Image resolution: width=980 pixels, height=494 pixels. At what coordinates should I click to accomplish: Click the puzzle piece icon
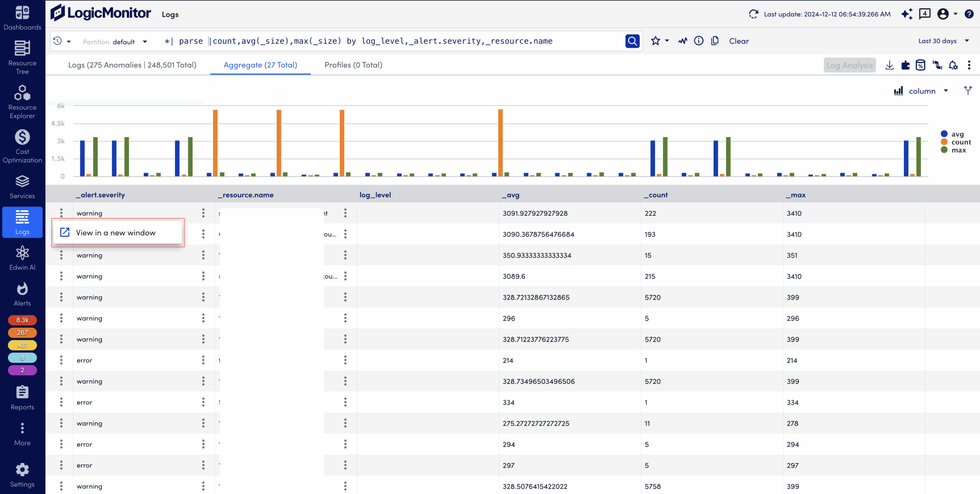point(905,65)
